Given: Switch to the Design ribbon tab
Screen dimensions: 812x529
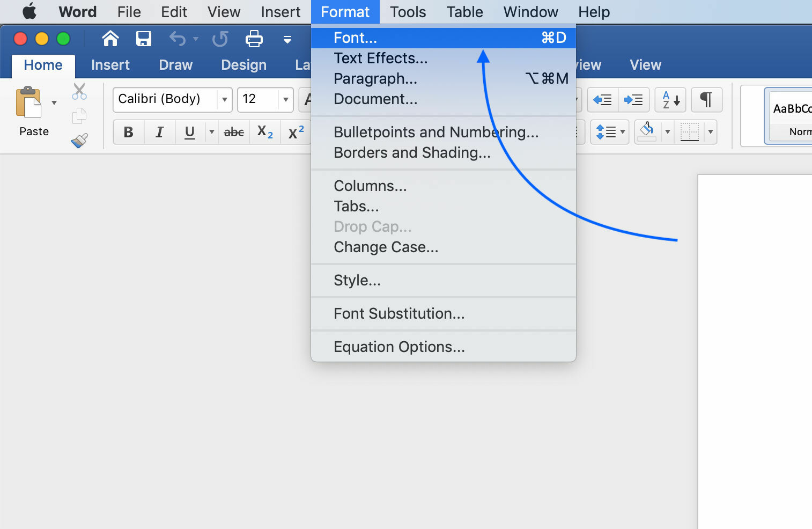Looking at the screenshot, I should (x=243, y=65).
